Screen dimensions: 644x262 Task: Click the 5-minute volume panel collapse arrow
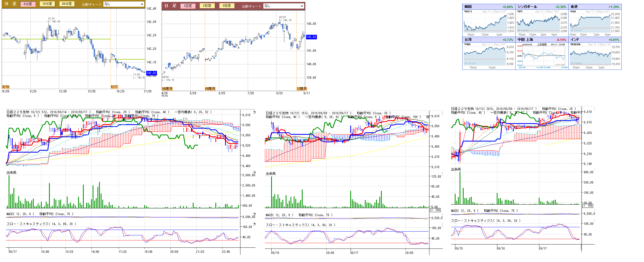point(254,173)
